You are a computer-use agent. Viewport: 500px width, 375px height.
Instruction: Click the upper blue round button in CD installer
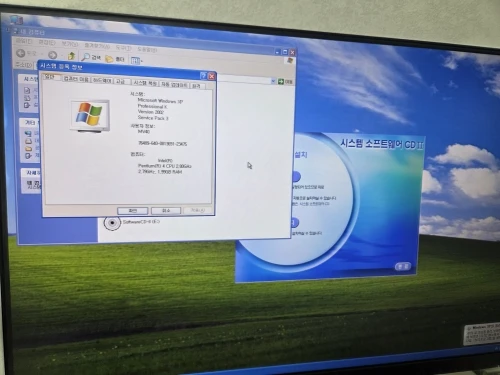click(296, 176)
